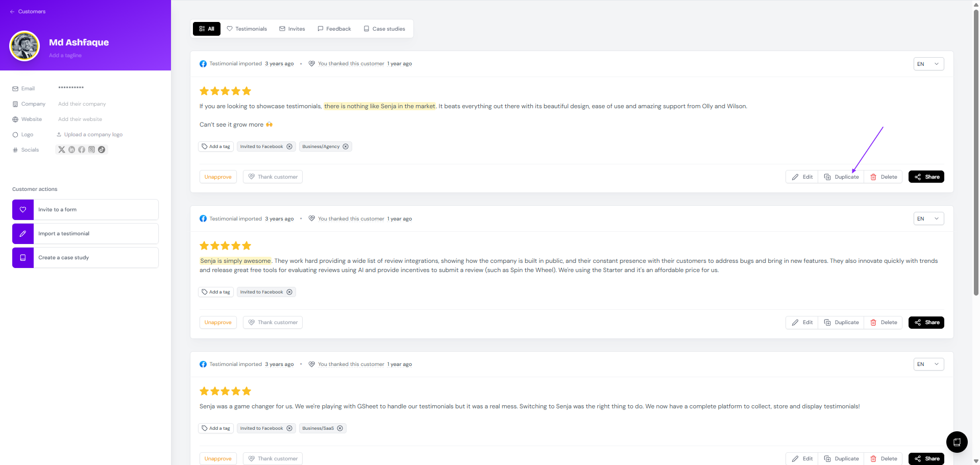Duplicate the 'Senja is simply awesome' testimonial
The height and width of the screenshot is (465, 980).
click(841, 323)
